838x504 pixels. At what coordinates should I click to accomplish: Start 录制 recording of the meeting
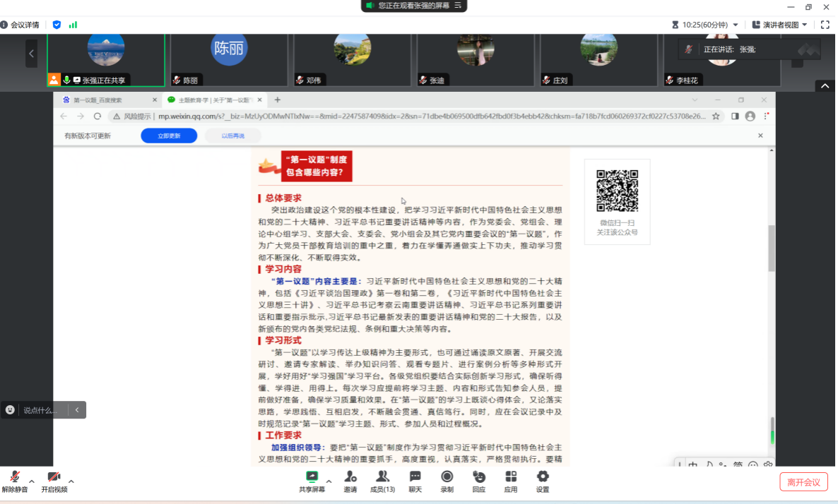click(x=447, y=481)
